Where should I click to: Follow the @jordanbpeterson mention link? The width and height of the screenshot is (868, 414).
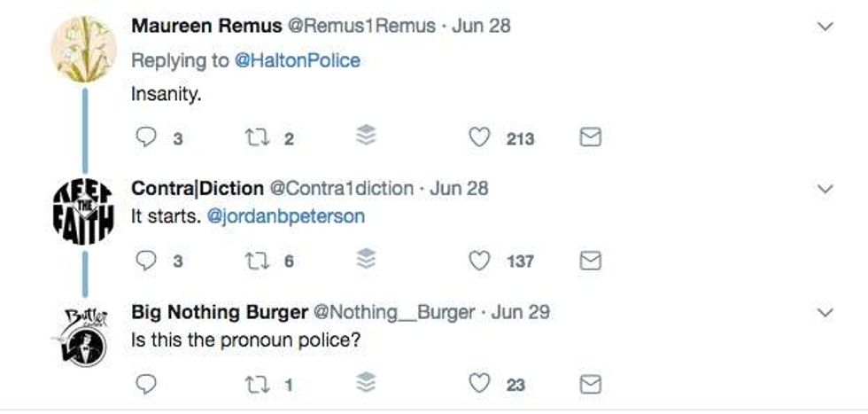[x=285, y=216]
